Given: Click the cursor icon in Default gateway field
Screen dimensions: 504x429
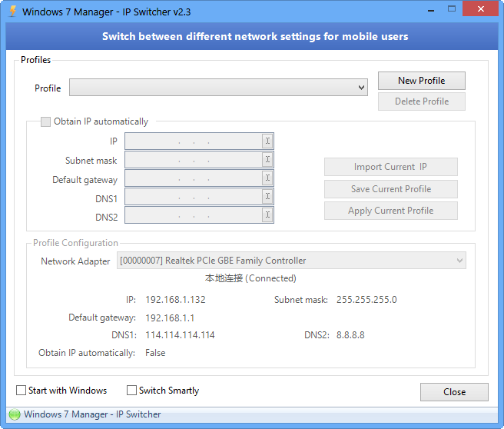Looking at the screenshot, I should 267,178.
